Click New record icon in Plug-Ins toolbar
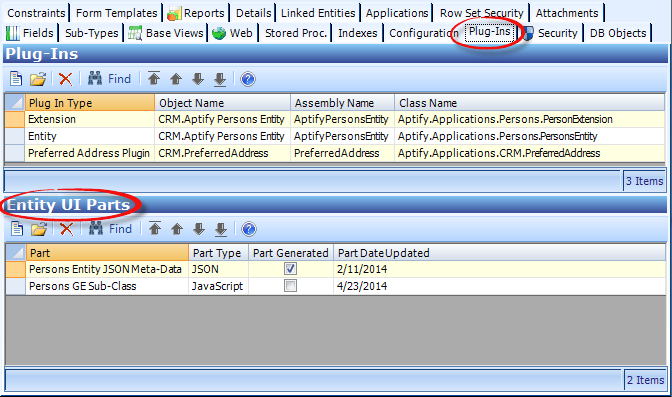 click(16, 79)
